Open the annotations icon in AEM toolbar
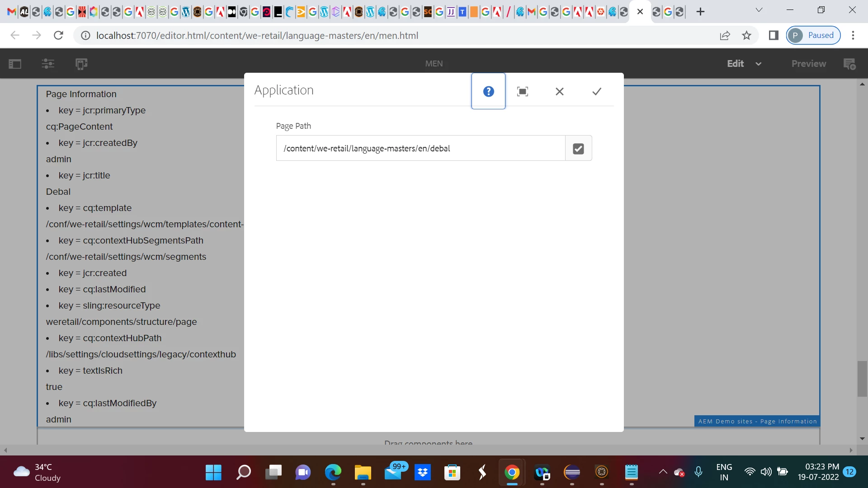This screenshot has height=488, width=868. (x=849, y=64)
